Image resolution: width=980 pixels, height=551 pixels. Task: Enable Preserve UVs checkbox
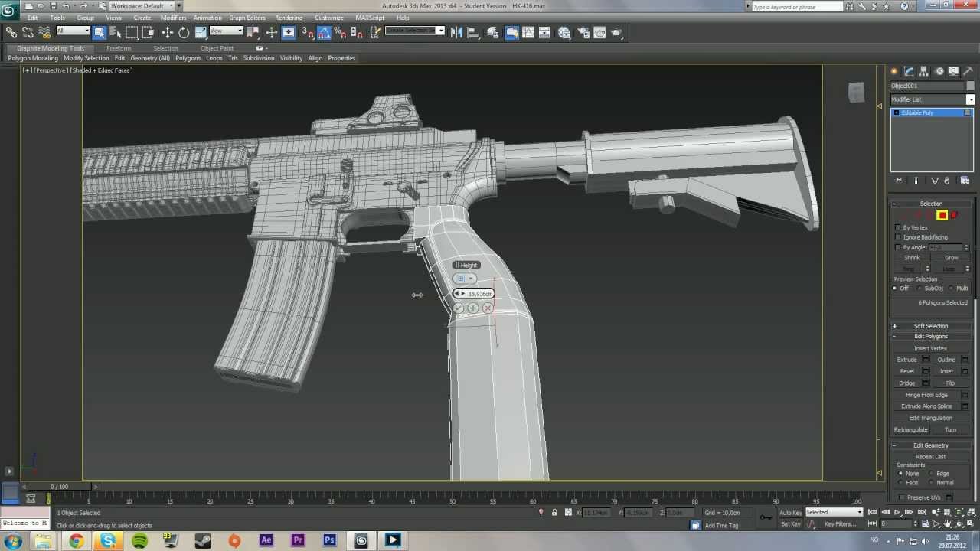902,497
